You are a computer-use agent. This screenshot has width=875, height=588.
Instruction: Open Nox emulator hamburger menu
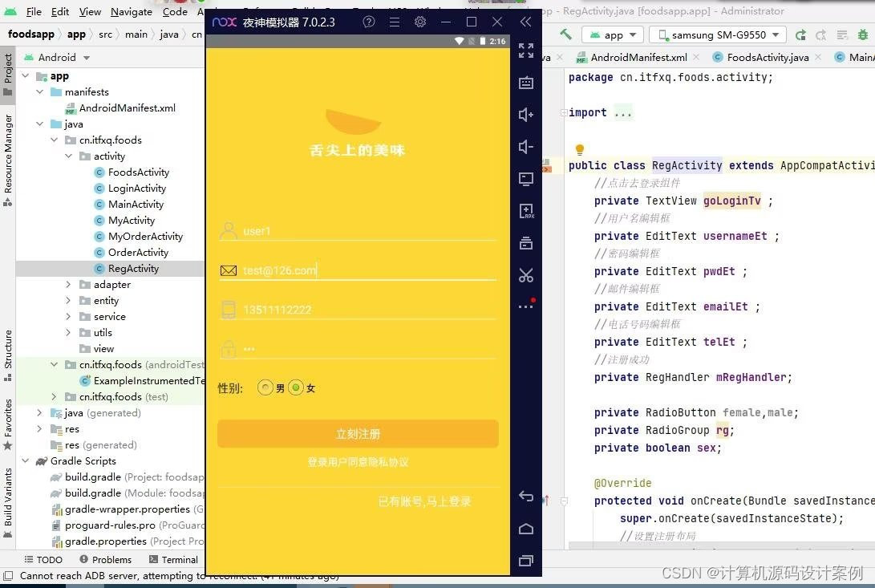click(395, 22)
